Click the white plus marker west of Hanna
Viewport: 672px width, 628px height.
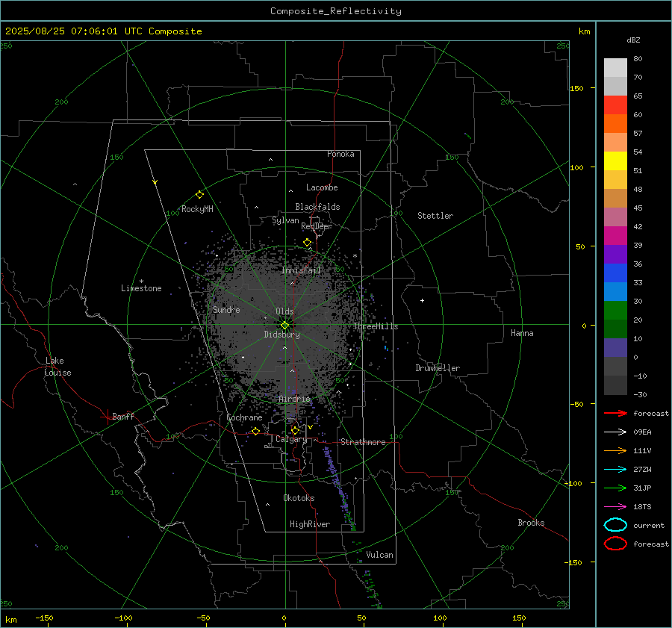tap(422, 300)
